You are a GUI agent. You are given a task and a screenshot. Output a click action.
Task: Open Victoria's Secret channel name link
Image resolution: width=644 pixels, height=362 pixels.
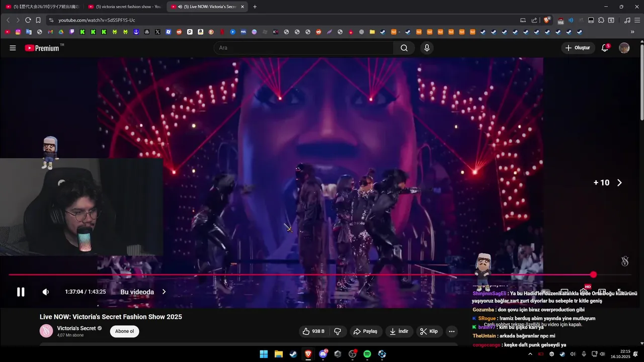point(76,328)
